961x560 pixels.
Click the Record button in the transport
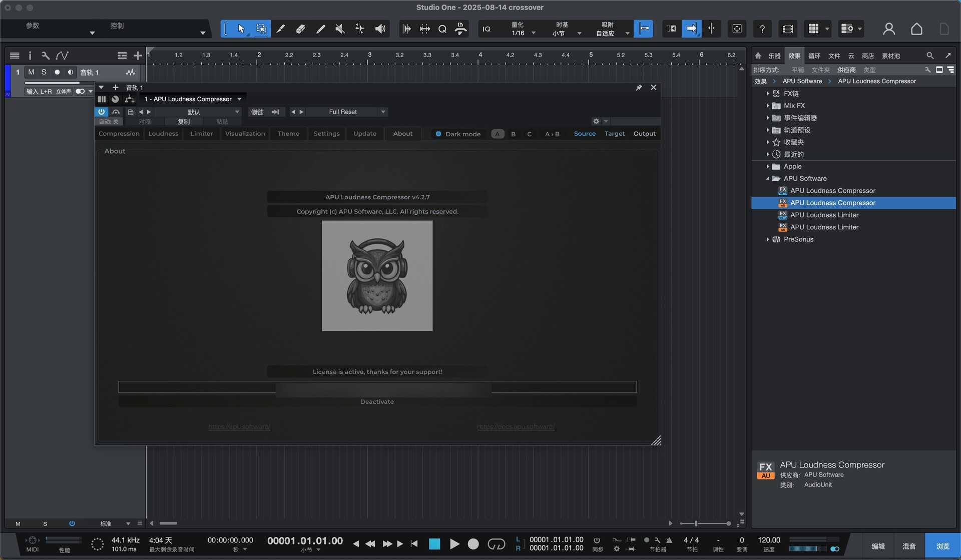click(x=473, y=544)
